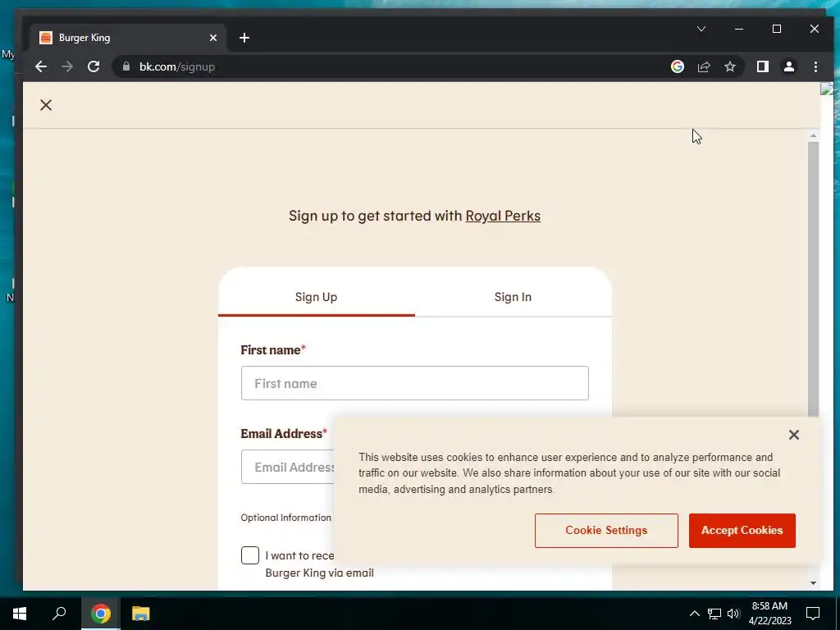840x630 pixels.
Task: Bookmark this page with the star
Action: tap(729, 66)
